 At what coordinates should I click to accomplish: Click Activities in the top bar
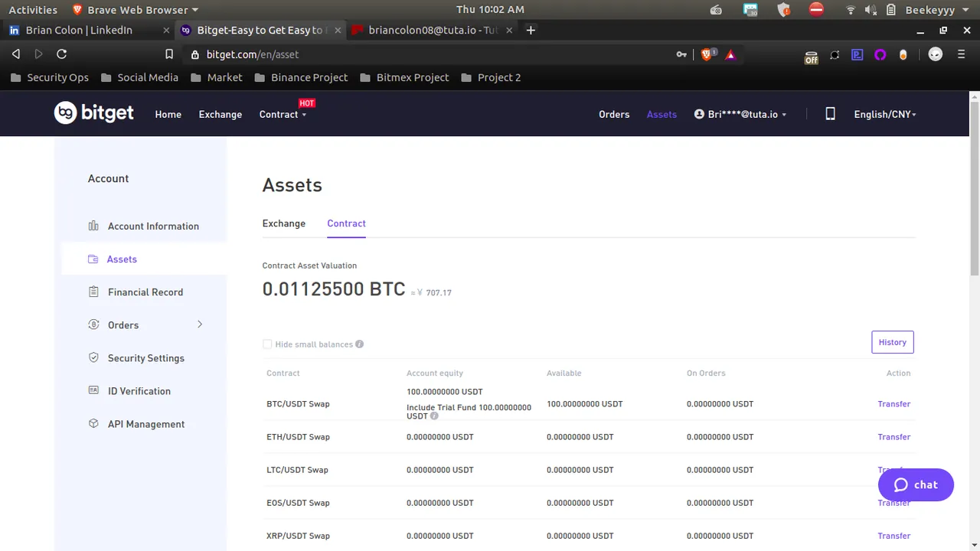click(x=33, y=10)
